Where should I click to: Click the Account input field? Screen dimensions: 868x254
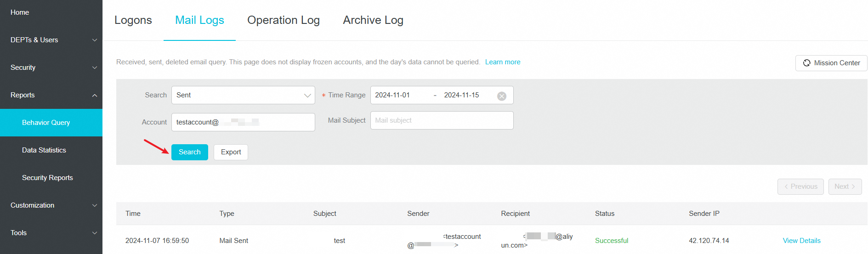pyautogui.click(x=243, y=122)
